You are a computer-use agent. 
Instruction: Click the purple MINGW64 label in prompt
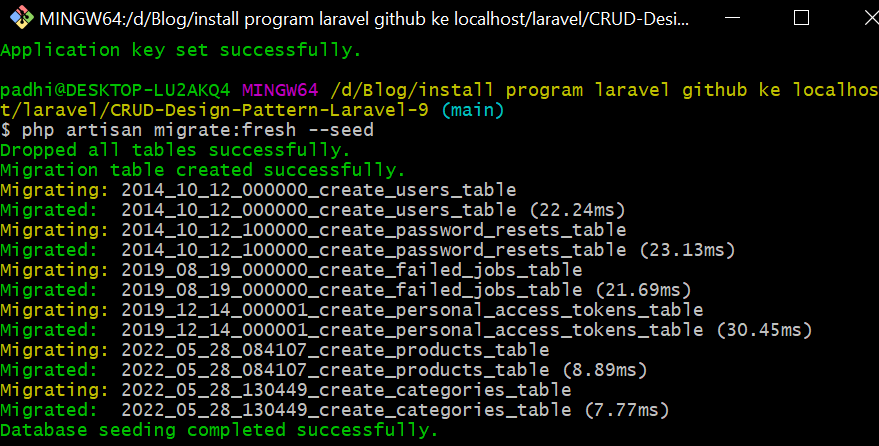pos(279,90)
